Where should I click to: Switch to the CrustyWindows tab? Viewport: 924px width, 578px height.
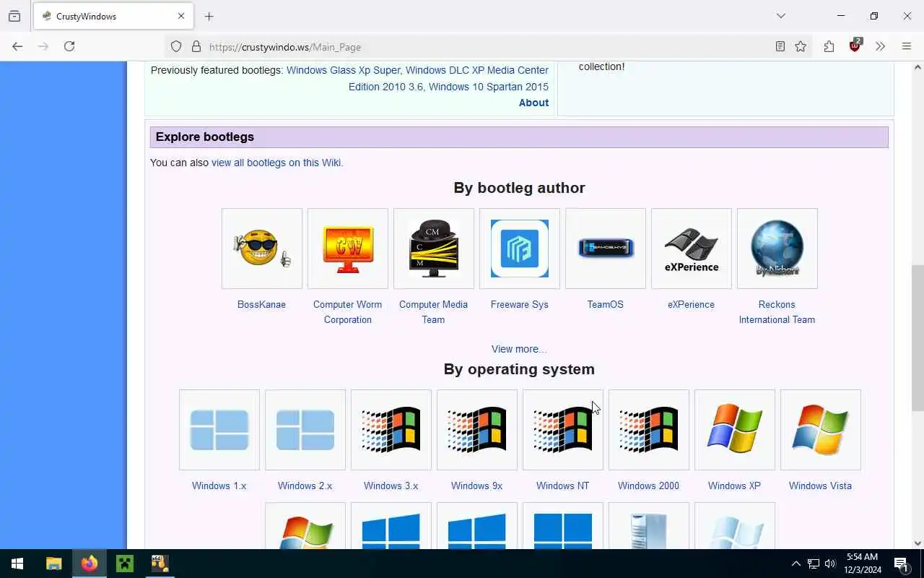112,16
